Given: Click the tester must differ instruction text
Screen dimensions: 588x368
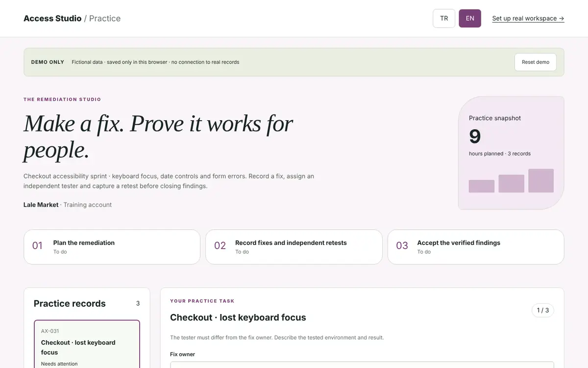Looking at the screenshot, I should click(x=277, y=338).
